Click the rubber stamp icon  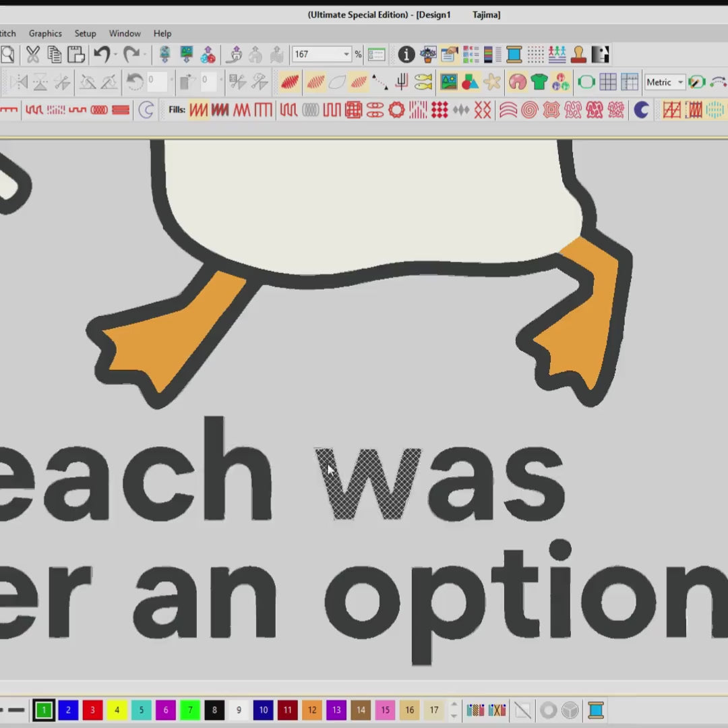578,55
